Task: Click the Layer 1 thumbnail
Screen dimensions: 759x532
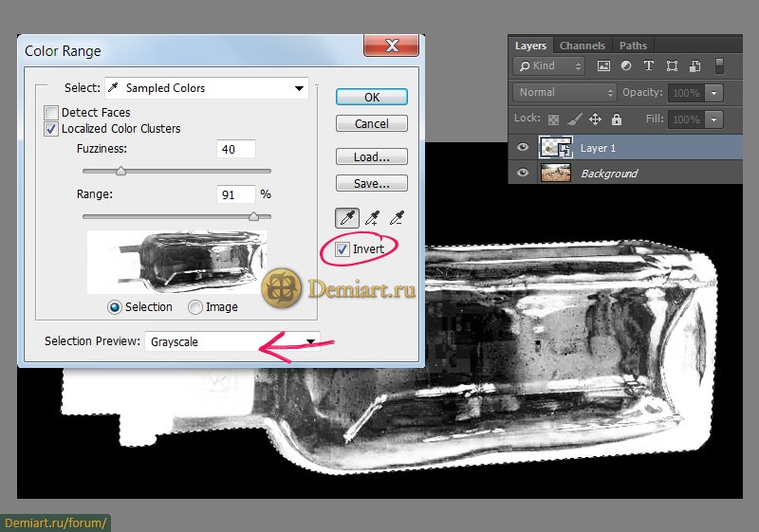Action: [x=555, y=147]
